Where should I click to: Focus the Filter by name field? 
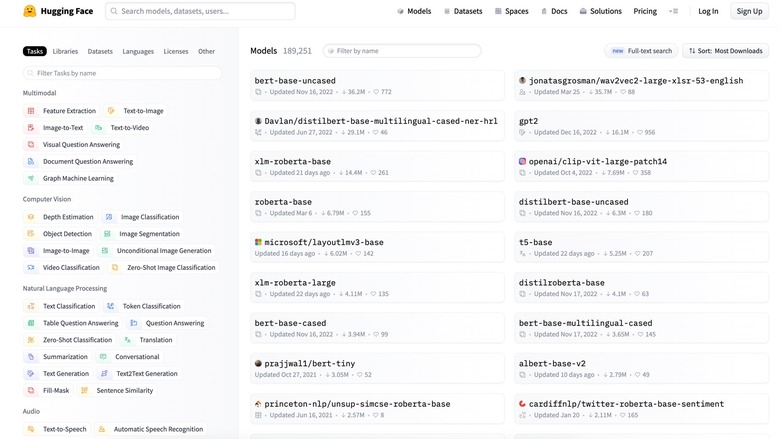point(402,51)
